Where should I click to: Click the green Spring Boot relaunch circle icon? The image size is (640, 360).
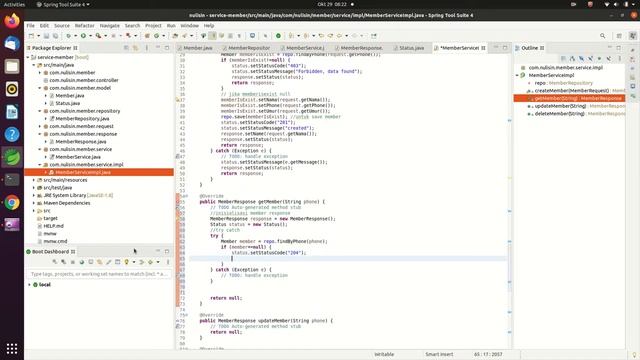[x=278, y=36]
